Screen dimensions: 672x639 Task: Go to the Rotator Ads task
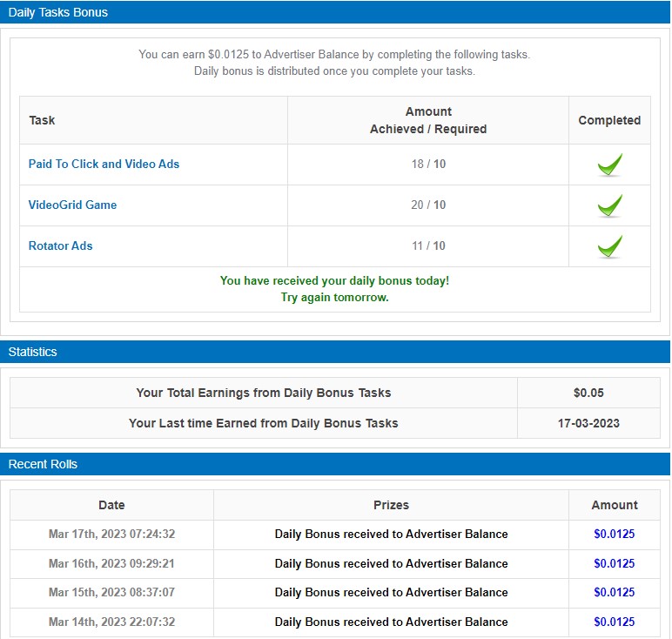point(60,246)
